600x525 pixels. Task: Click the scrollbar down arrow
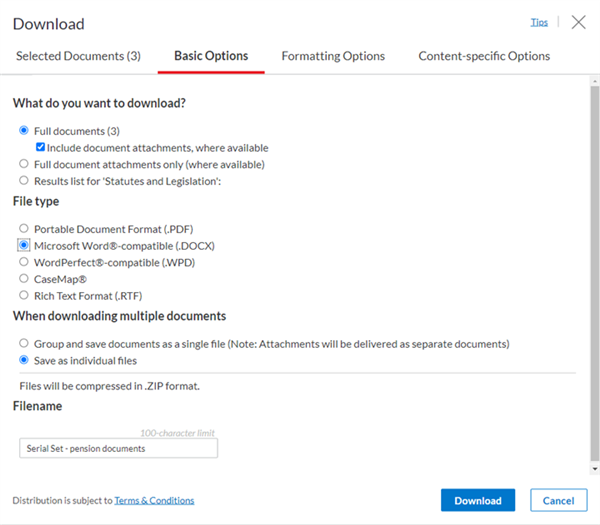(x=595, y=469)
